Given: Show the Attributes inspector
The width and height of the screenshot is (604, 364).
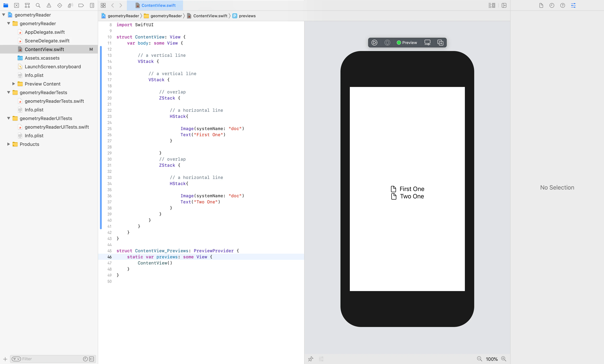Looking at the screenshot, I should 573,5.
